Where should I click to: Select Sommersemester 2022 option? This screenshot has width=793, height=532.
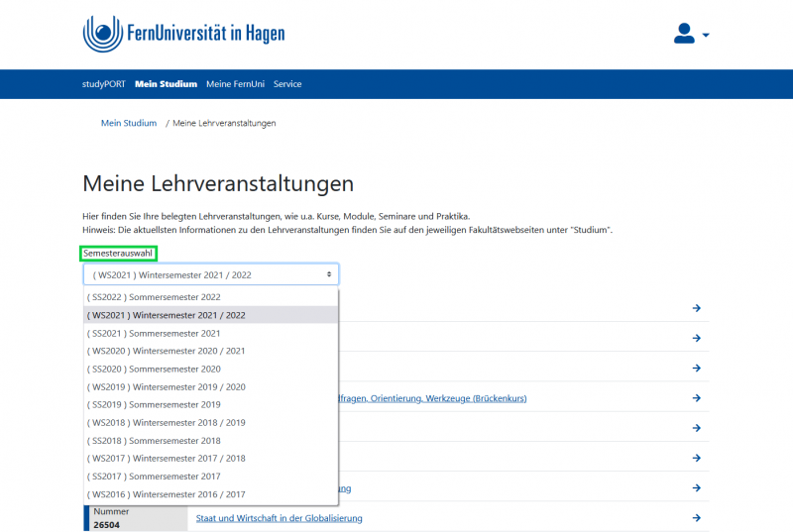(x=154, y=297)
